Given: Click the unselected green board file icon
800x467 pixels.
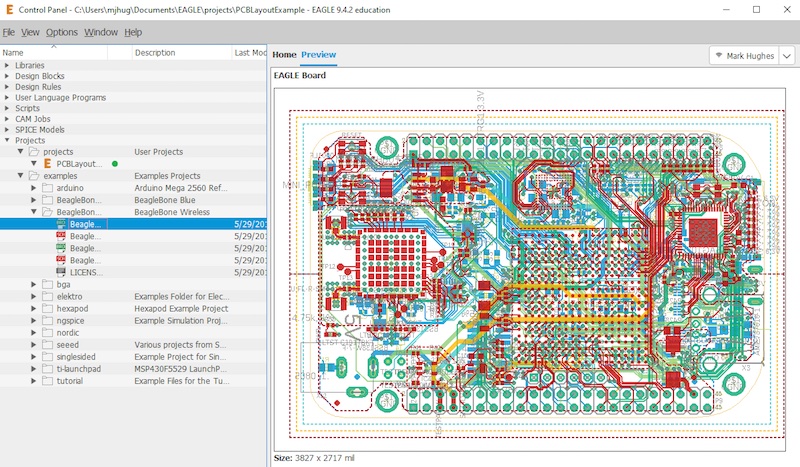Looking at the screenshot, I should click(61, 248).
